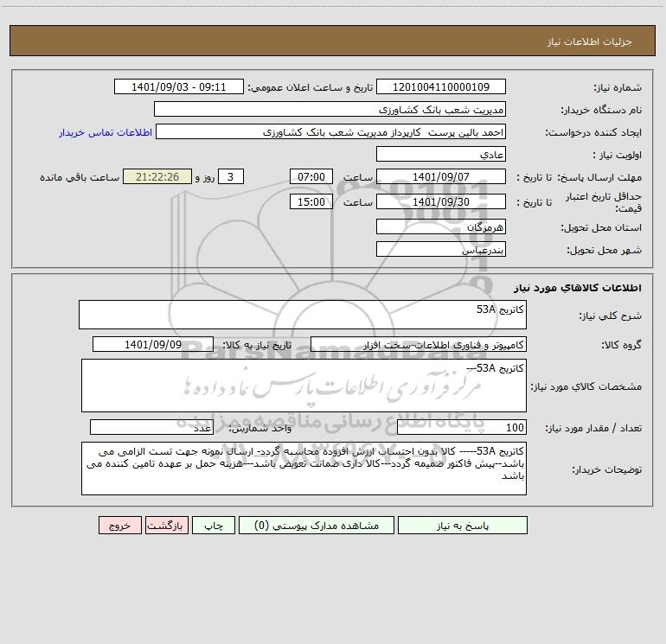Screen dimensions: 666x644
Task: Click the حداقل تاریخ اعتبار قیمت label
Action: click(x=604, y=202)
